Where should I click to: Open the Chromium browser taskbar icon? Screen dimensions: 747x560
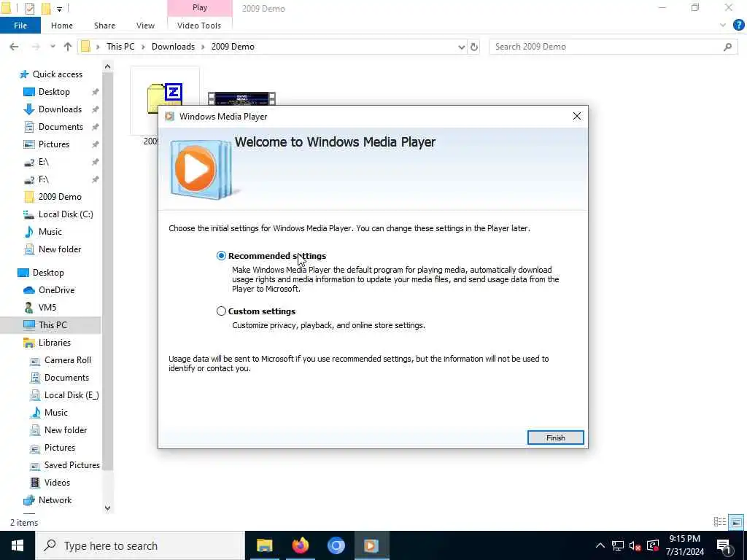click(336, 545)
